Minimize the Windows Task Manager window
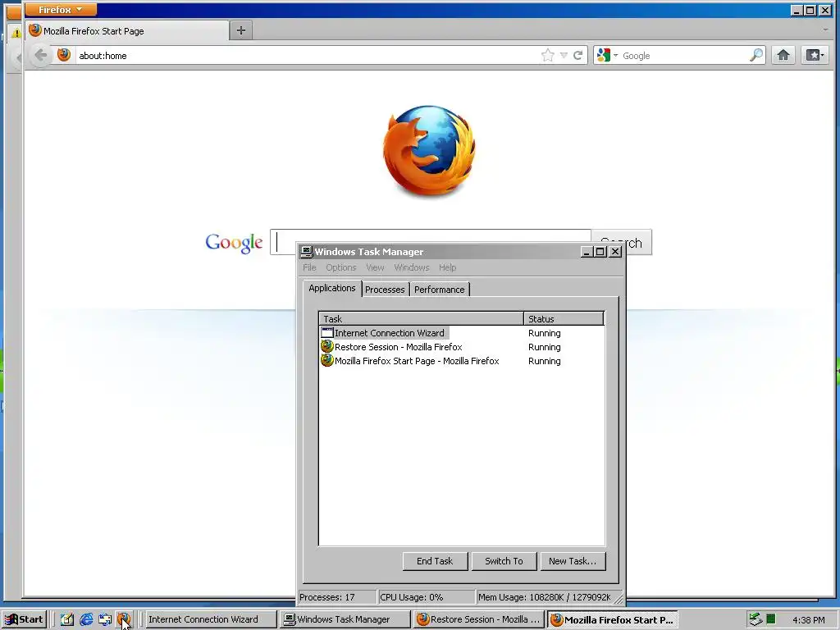 587,251
